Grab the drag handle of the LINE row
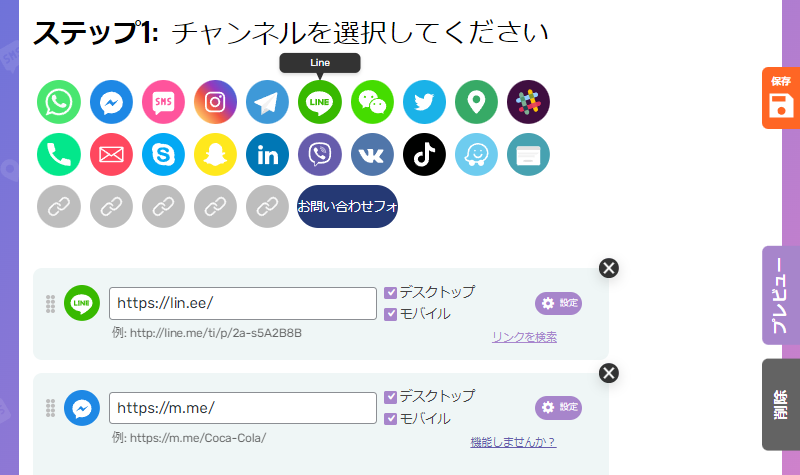800x475 pixels. click(x=51, y=304)
